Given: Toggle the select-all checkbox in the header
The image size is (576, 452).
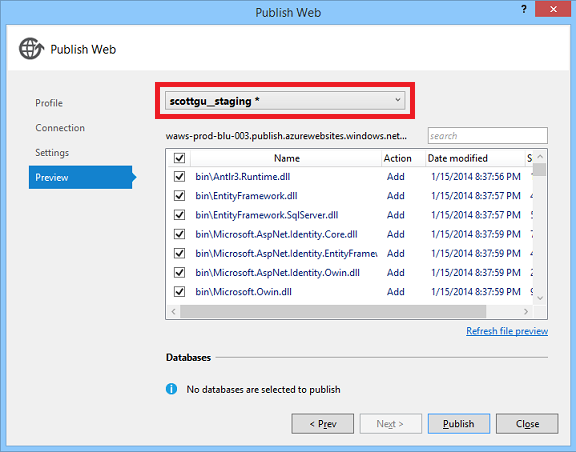Looking at the screenshot, I should pos(179,158).
